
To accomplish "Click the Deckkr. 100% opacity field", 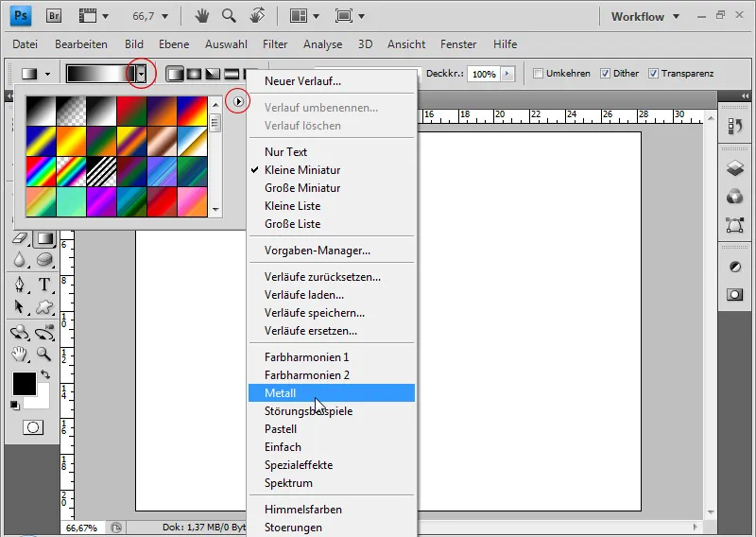I will click(x=484, y=74).
